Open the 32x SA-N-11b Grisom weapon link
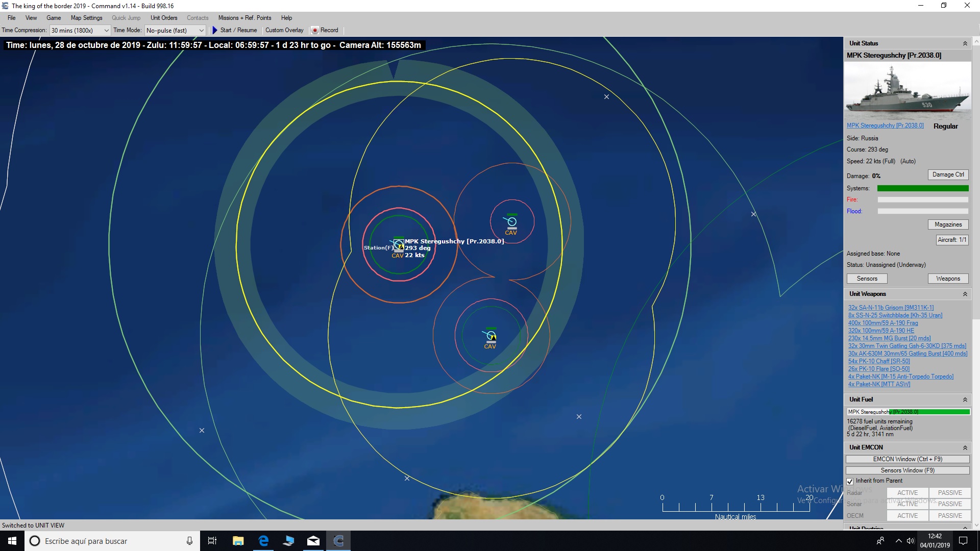The height and width of the screenshot is (551, 980). pos(891,307)
